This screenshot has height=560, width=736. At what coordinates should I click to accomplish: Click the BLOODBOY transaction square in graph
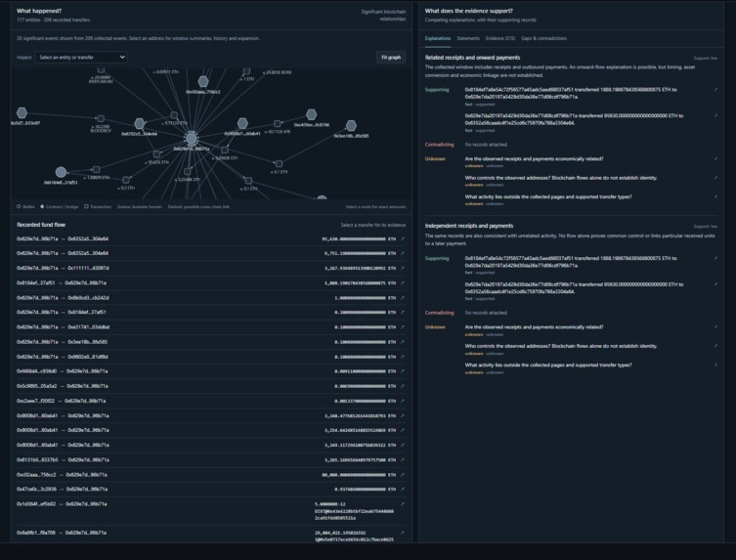pos(101,119)
